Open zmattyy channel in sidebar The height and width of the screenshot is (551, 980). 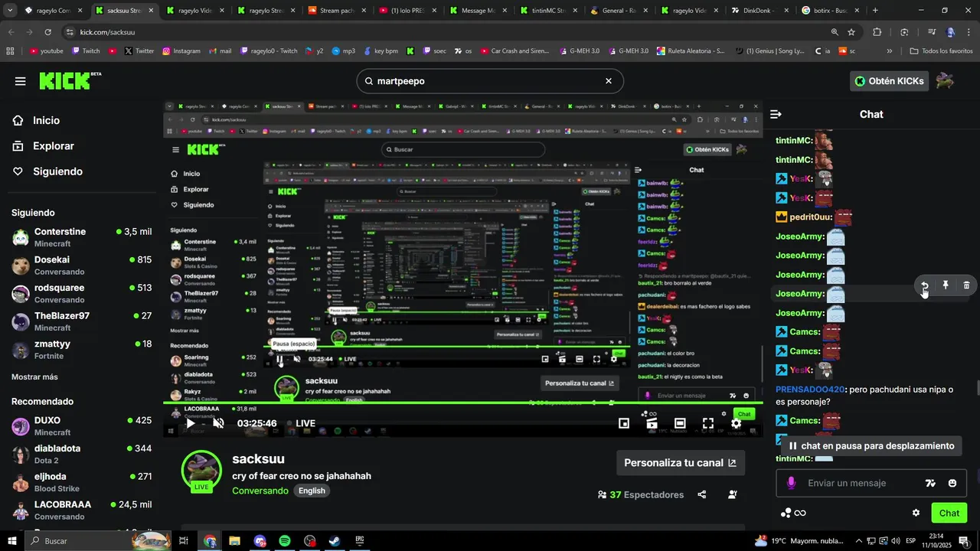pyautogui.click(x=81, y=350)
